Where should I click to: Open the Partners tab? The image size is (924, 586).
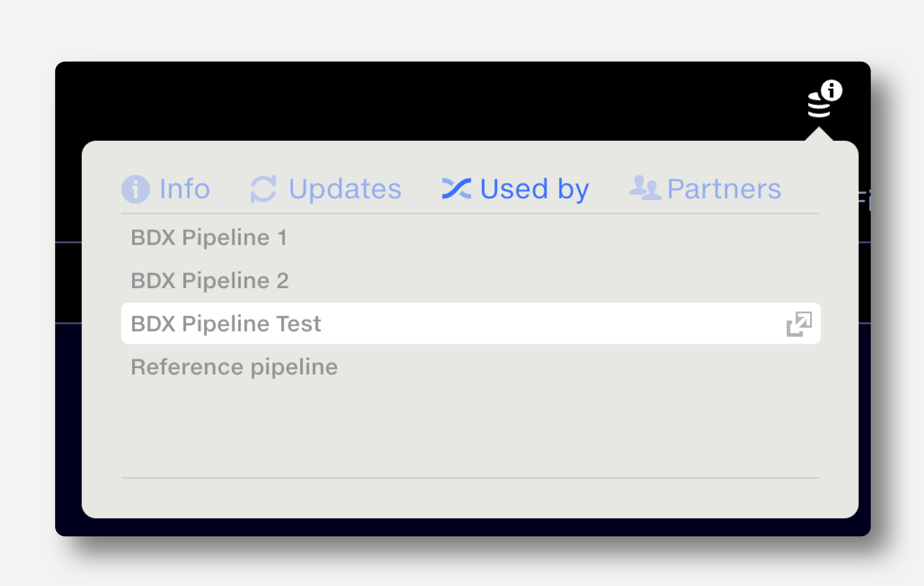[705, 188]
